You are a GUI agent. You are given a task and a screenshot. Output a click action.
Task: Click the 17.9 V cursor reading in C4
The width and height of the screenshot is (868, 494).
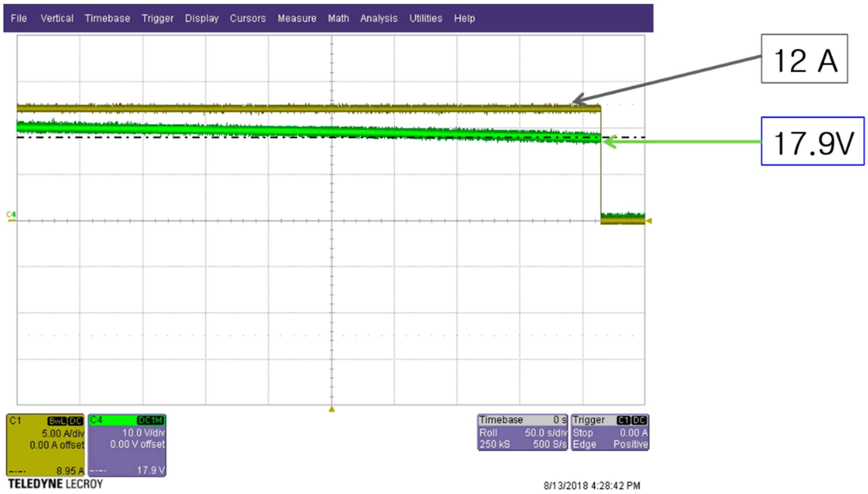(151, 470)
